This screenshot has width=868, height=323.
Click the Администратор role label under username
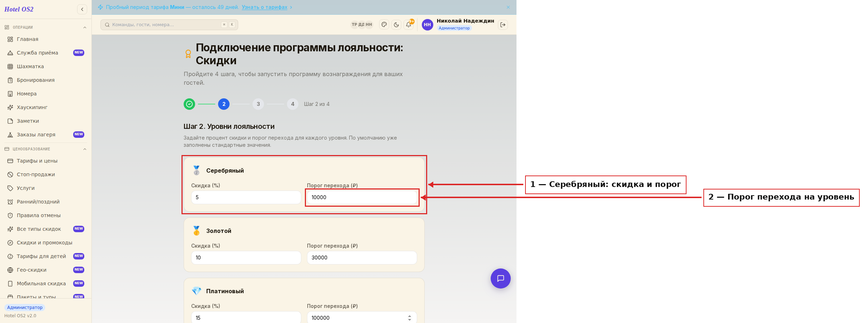click(x=454, y=28)
